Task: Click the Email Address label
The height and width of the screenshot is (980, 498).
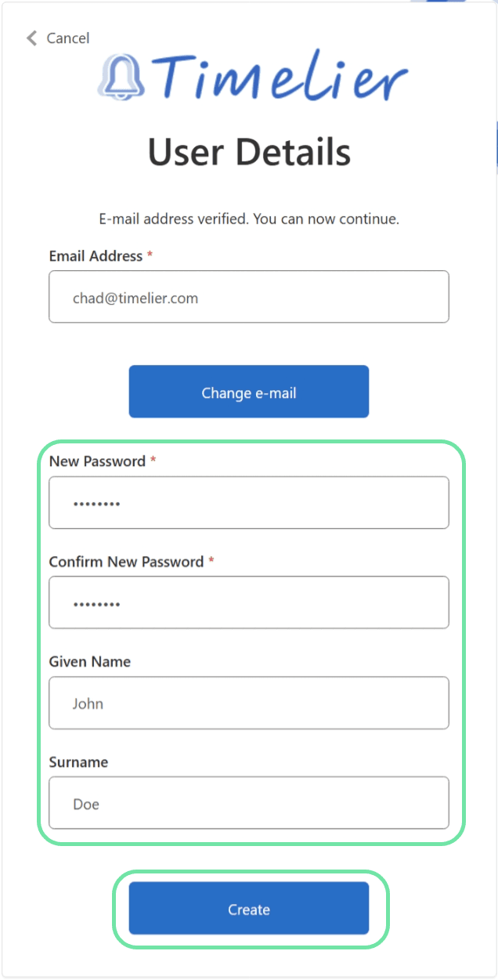Action: tap(96, 256)
